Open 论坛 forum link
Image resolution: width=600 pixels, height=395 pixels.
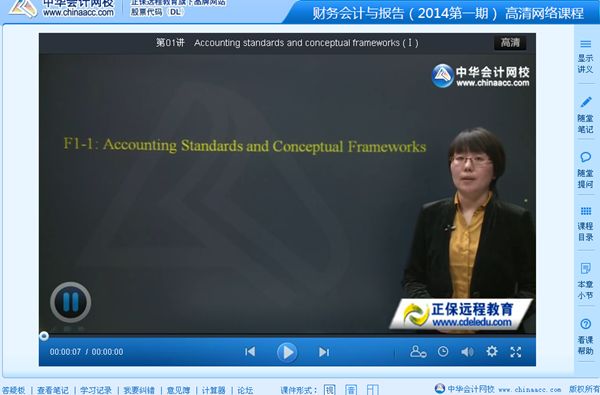[245, 390]
